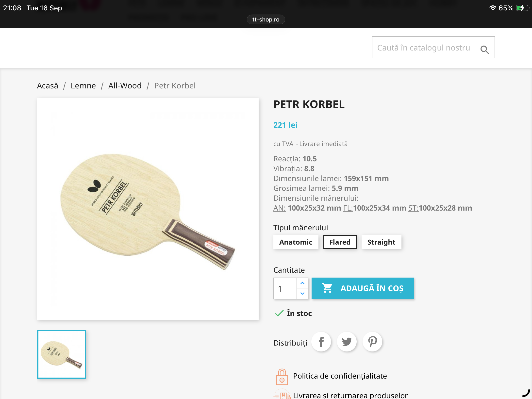The image size is (532, 399).
Task: Add product to cart with Adaugă în coș
Action: (363, 288)
